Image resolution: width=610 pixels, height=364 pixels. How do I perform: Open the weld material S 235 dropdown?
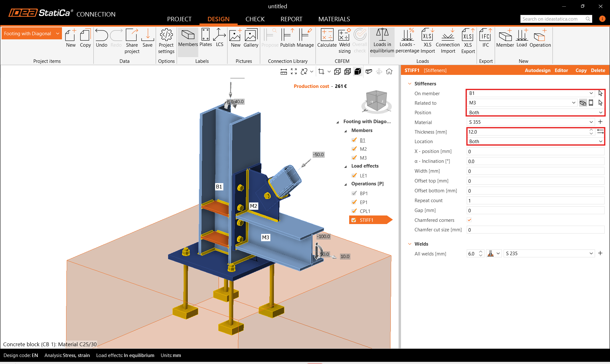click(x=549, y=254)
